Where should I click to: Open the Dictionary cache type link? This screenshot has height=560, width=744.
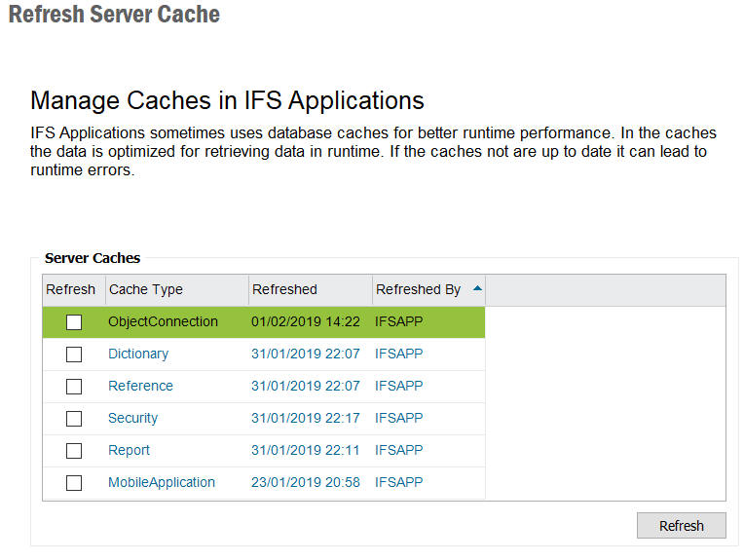pyautogui.click(x=138, y=354)
